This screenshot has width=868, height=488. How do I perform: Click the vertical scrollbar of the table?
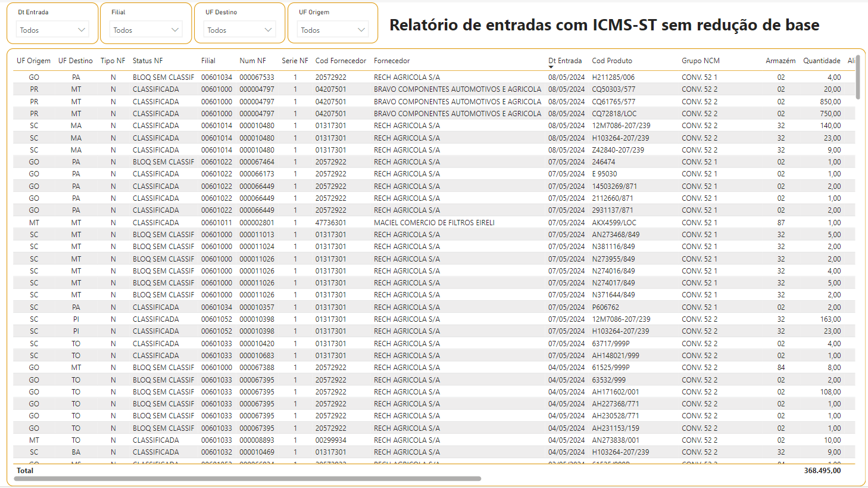[x=858, y=77]
